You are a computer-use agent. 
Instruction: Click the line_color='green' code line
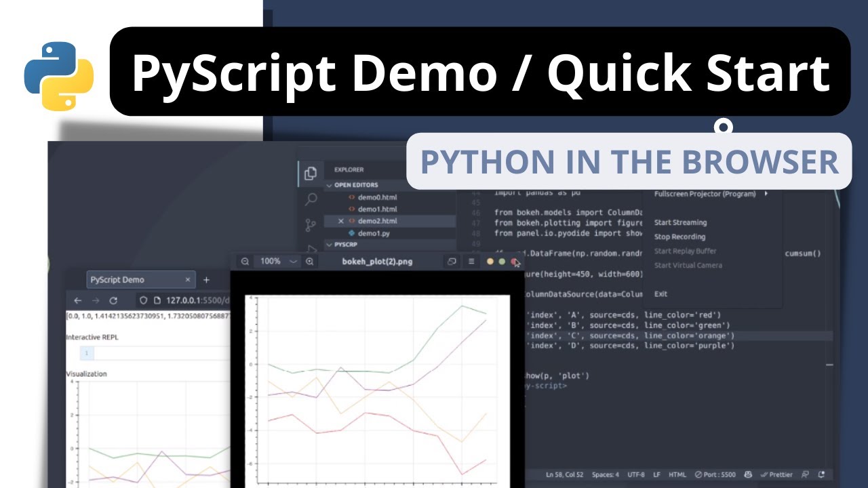(628, 325)
